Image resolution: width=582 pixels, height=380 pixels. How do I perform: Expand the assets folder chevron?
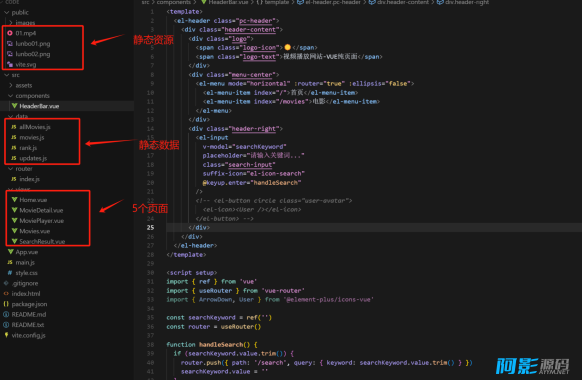coord(11,85)
